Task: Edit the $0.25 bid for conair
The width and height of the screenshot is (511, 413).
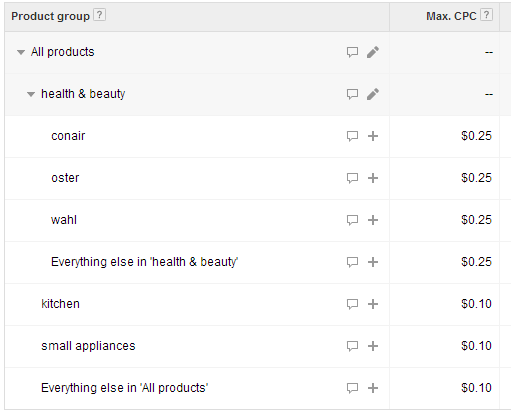Action: pyautogui.click(x=476, y=136)
